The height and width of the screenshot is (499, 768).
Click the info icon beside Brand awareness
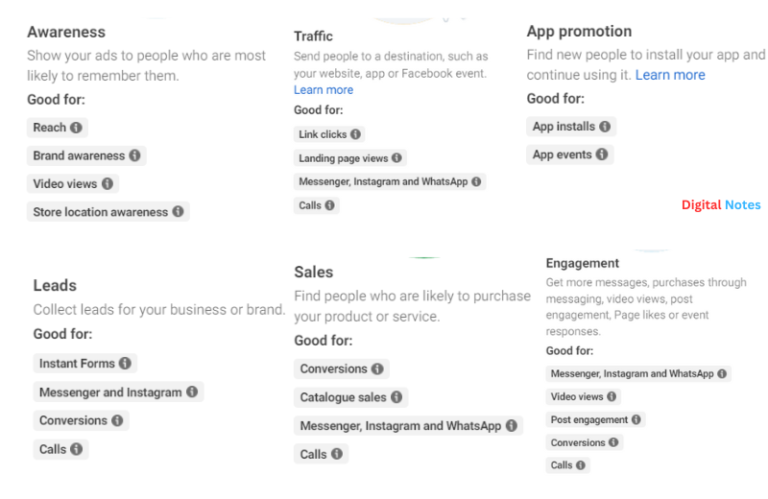tap(135, 155)
